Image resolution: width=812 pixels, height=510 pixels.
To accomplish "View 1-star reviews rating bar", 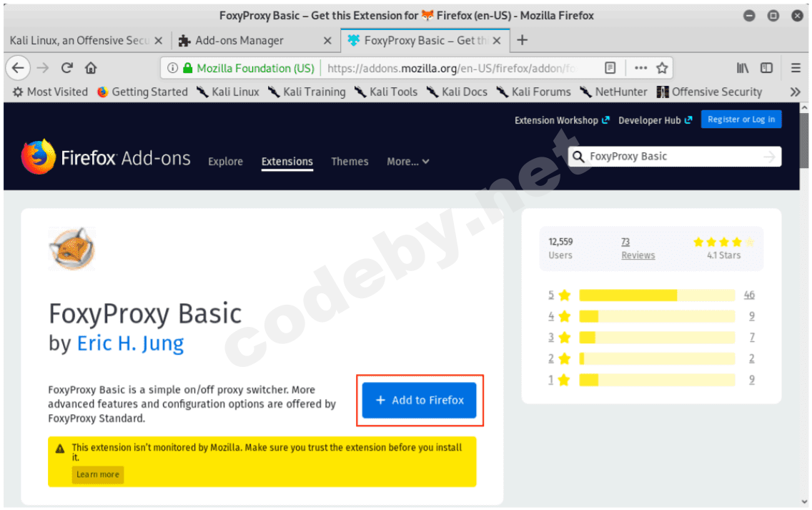I will click(657, 380).
